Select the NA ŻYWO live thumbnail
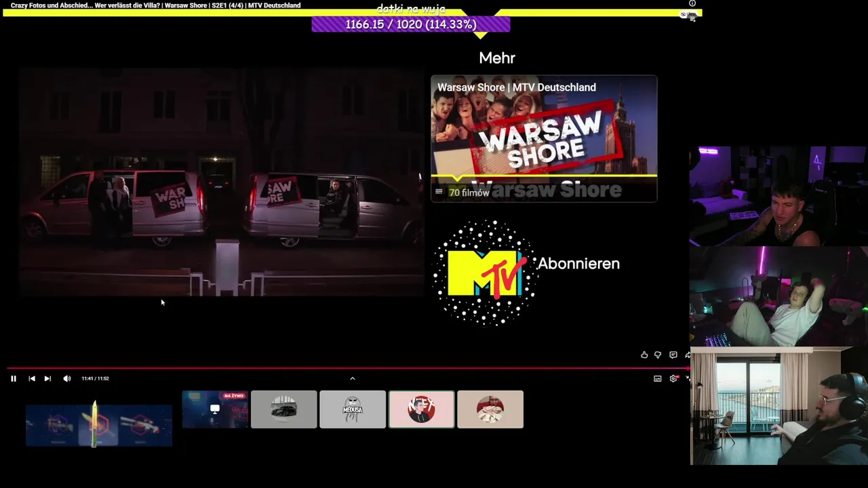 (x=215, y=409)
